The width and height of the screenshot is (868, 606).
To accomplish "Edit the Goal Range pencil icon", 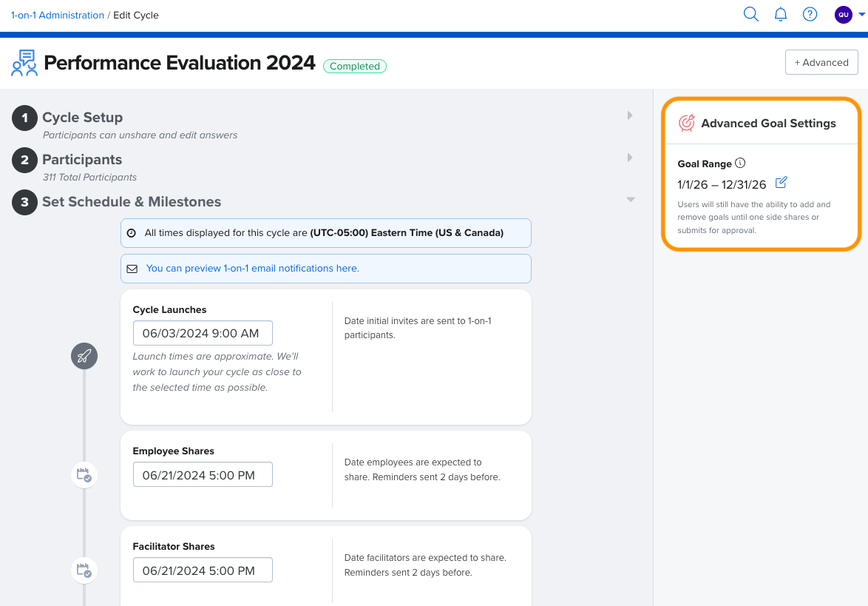I will [781, 183].
